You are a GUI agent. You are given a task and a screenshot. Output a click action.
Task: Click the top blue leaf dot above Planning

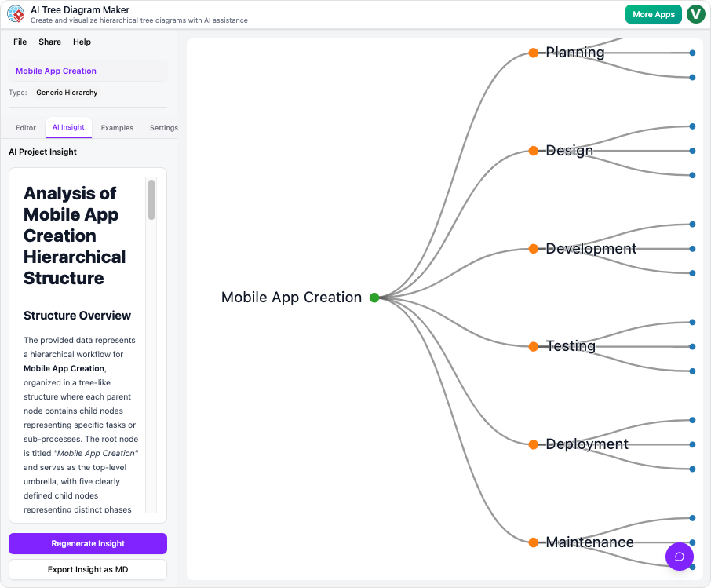pos(691,53)
